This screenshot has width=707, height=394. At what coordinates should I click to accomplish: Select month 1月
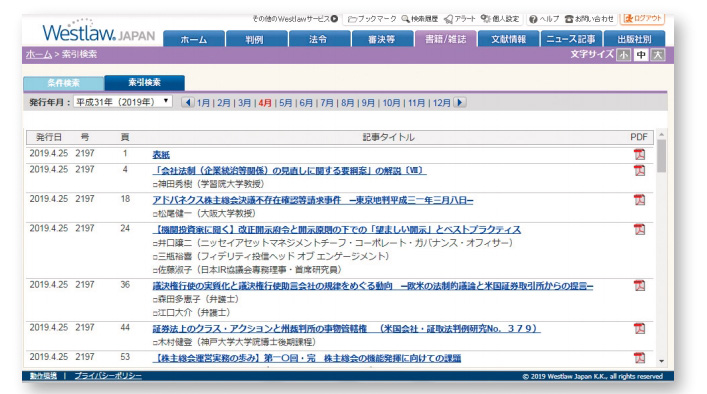(203, 103)
